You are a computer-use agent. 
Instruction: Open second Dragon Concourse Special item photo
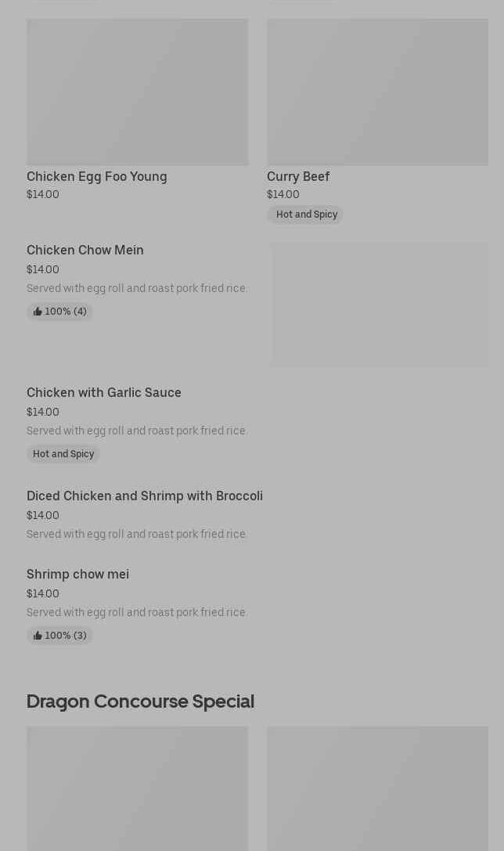click(377, 788)
